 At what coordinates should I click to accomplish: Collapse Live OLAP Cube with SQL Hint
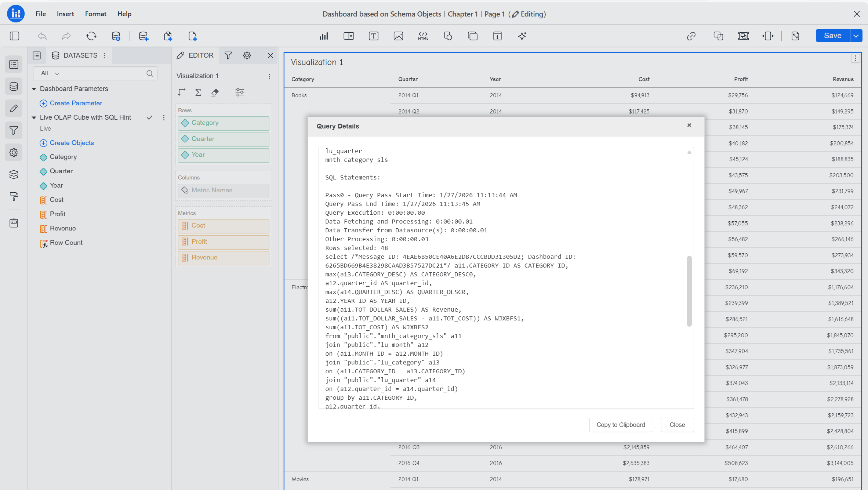click(x=34, y=117)
